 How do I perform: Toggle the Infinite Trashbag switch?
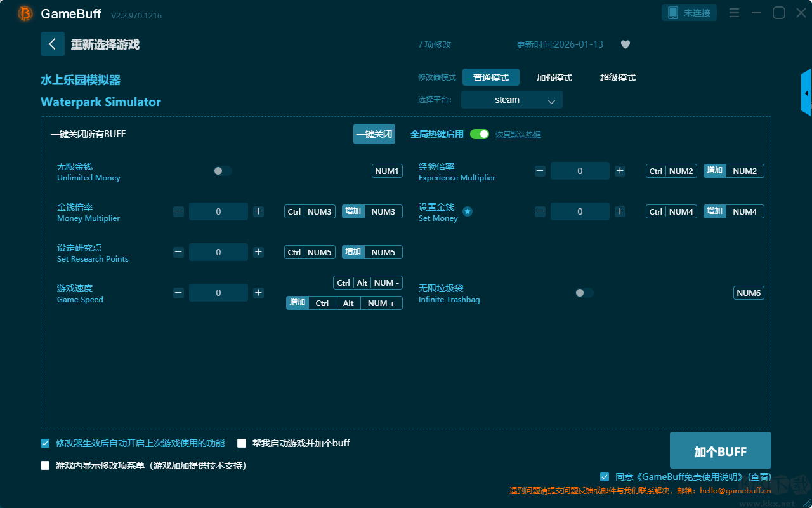coord(584,293)
